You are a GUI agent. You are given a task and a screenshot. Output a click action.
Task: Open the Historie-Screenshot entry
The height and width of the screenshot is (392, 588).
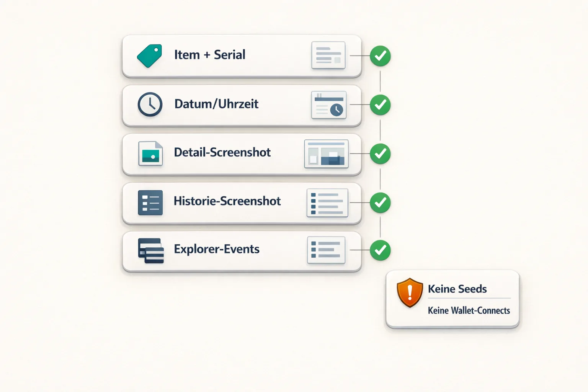click(x=227, y=201)
